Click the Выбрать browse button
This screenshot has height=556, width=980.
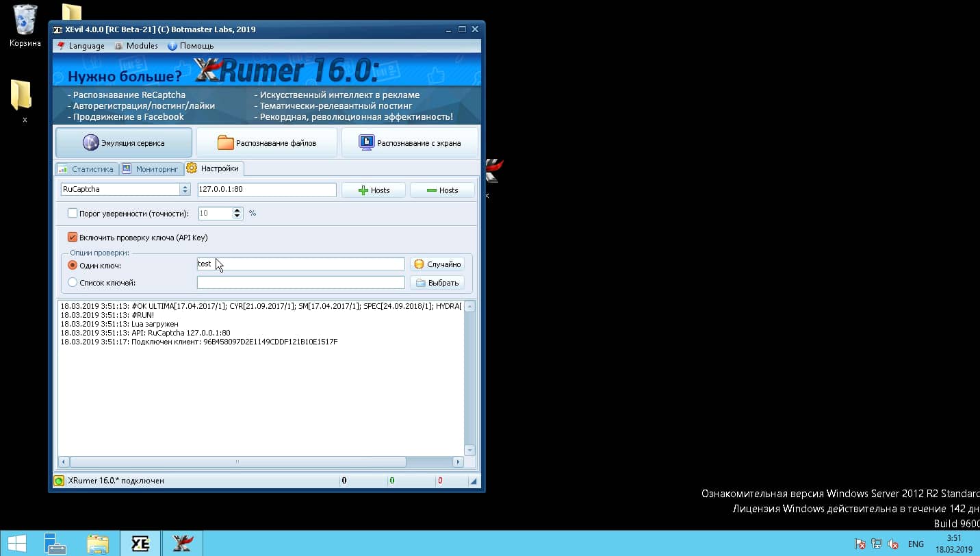438,282
